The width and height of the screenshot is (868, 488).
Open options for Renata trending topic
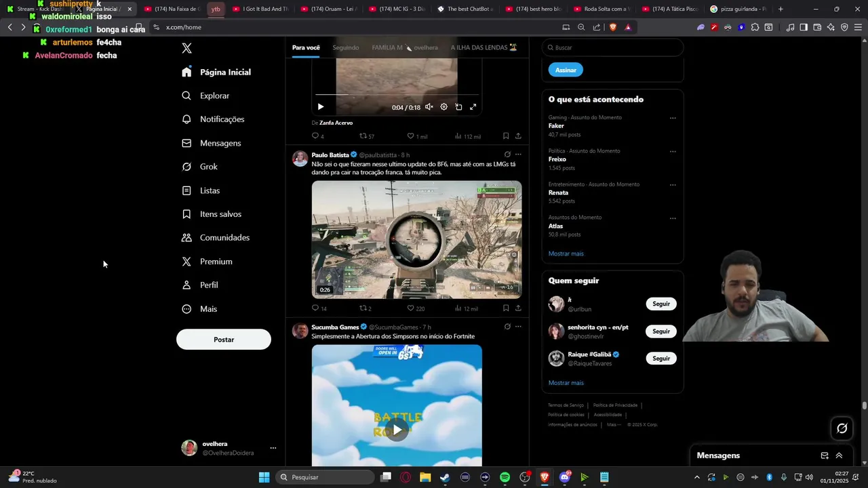pos(673,184)
